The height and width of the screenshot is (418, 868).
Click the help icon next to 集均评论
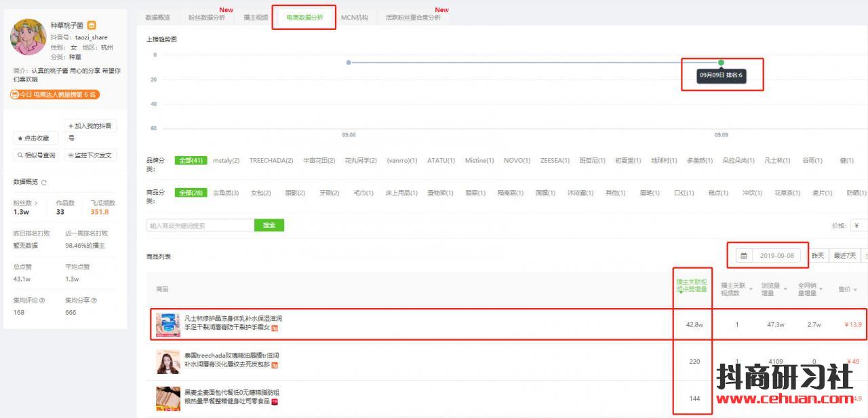click(42, 301)
